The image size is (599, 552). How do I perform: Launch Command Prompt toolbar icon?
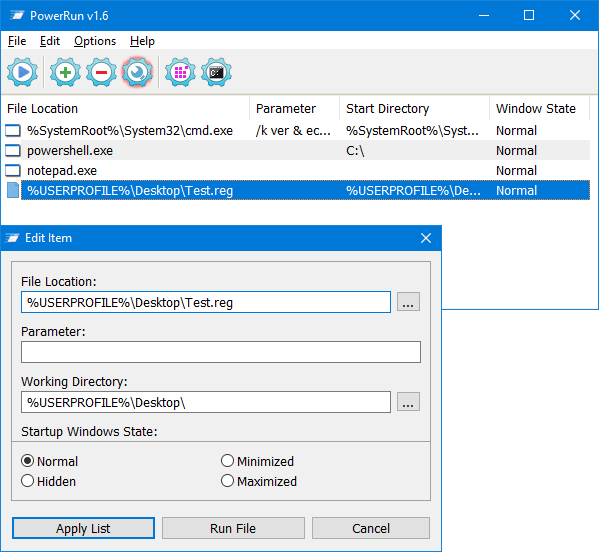tap(216, 72)
